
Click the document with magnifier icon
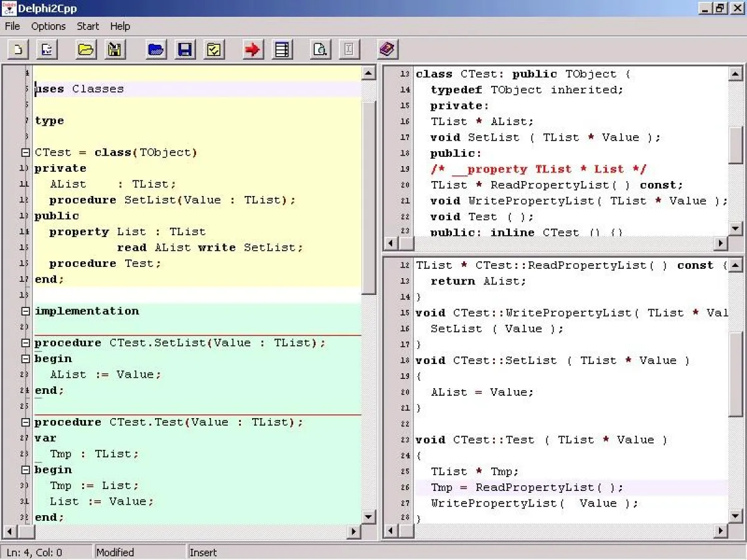(320, 49)
